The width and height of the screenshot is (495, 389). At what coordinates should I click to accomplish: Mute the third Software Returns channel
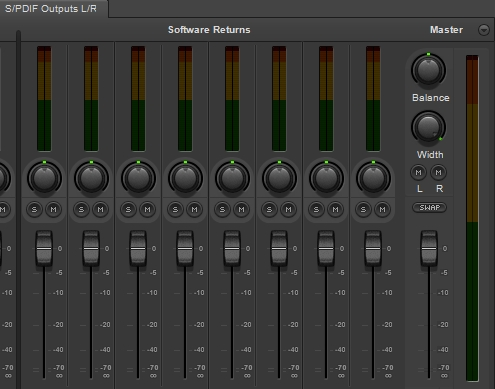tap(147, 209)
